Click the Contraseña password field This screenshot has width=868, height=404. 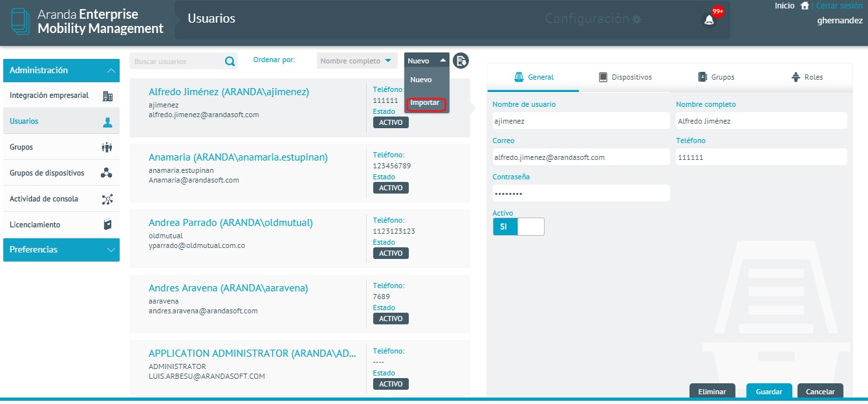tap(581, 193)
